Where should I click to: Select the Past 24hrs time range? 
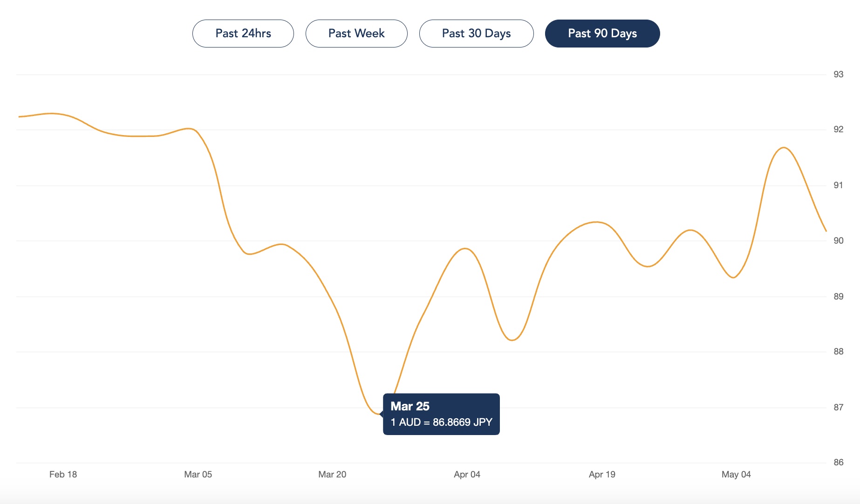point(243,33)
